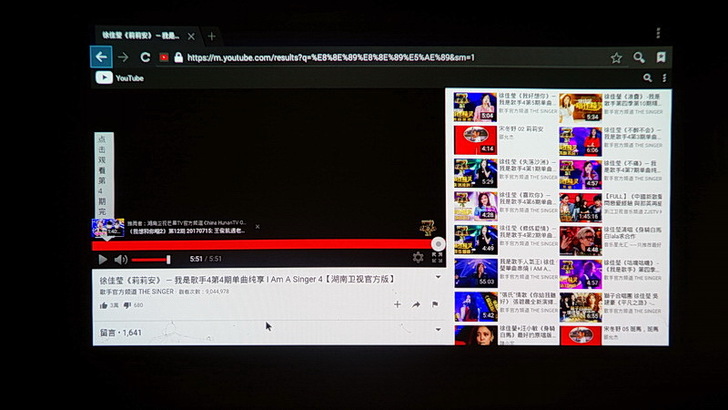Click the channel watermark logo in player
The width and height of the screenshot is (728, 410).
pos(428,228)
